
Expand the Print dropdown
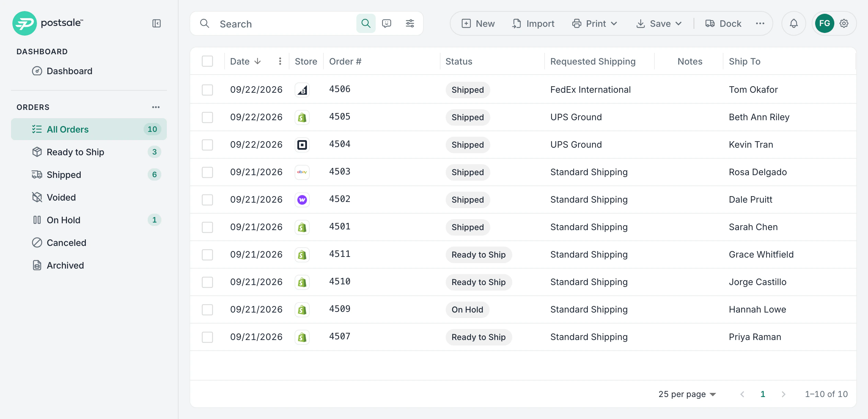tap(595, 23)
